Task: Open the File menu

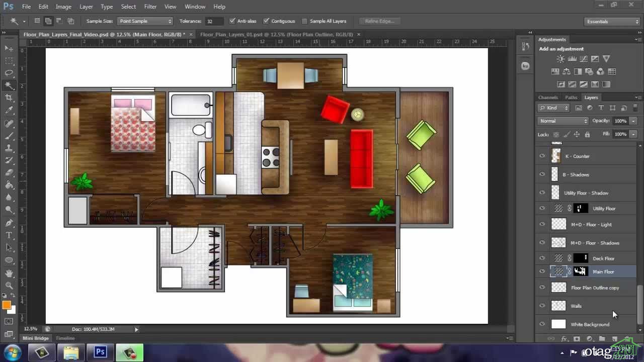Action: point(26,7)
